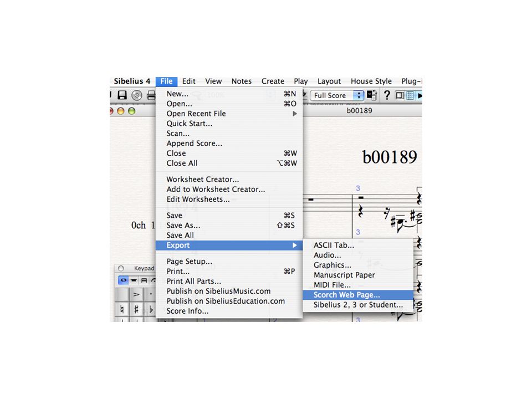Expand the Open Recent File submenu arrow
This screenshot has width=532, height=399.
click(295, 114)
